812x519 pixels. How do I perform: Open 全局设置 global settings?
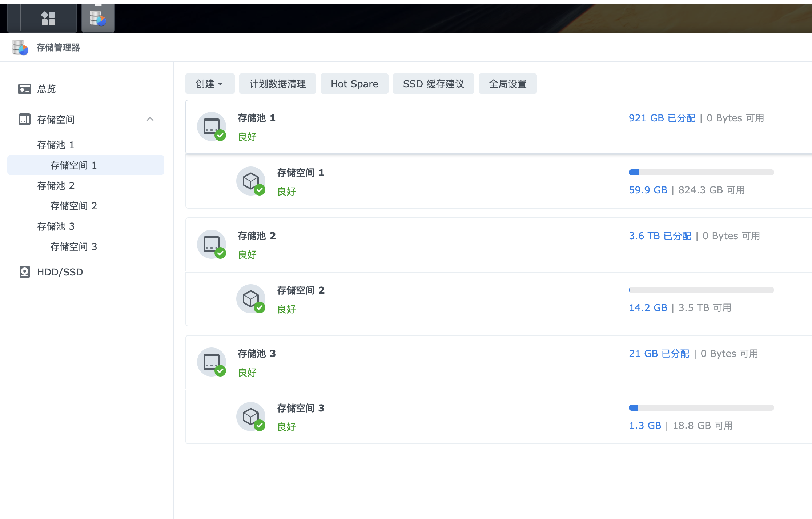507,84
